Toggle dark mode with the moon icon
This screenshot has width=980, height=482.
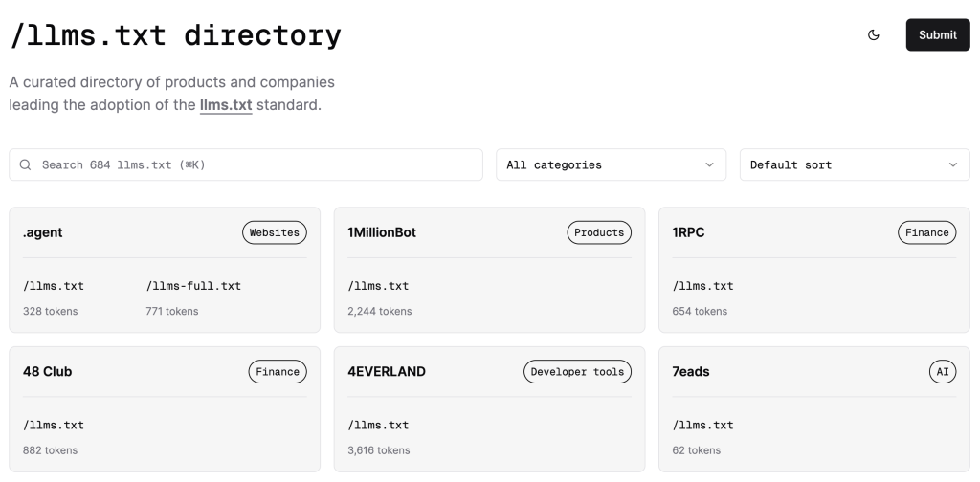pos(874,35)
